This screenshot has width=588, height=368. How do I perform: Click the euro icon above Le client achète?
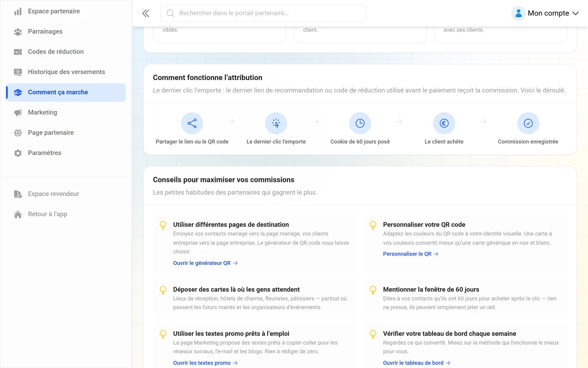coord(444,123)
